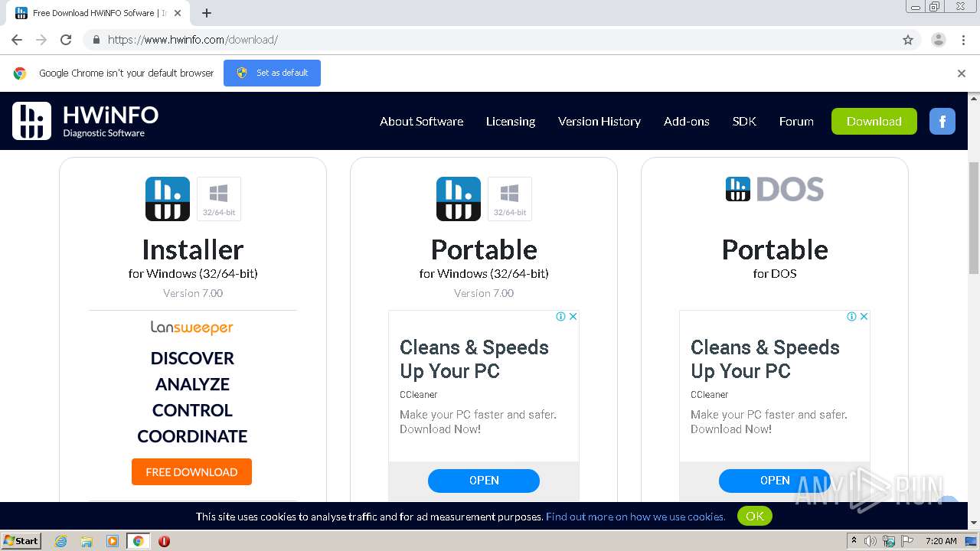Click the Installer heading
Viewport: 980px width, 551px height.
[193, 249]
